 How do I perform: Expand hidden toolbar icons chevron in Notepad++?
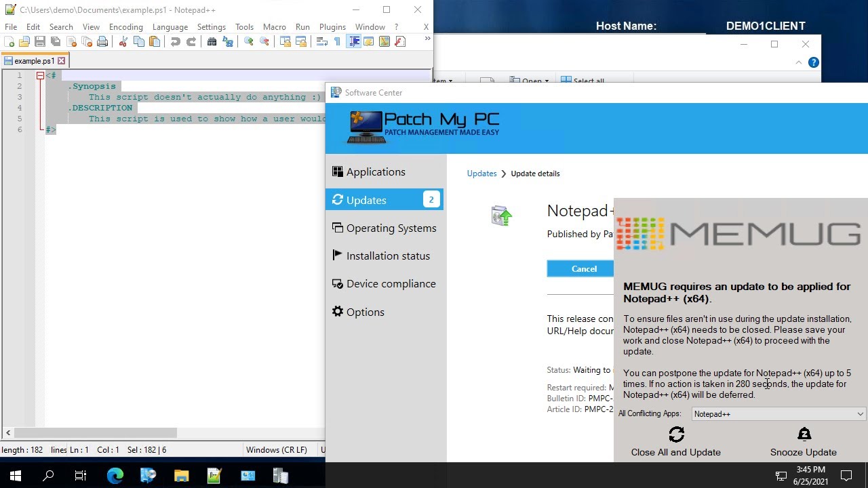pyautogui.click(x=427, y=39)
